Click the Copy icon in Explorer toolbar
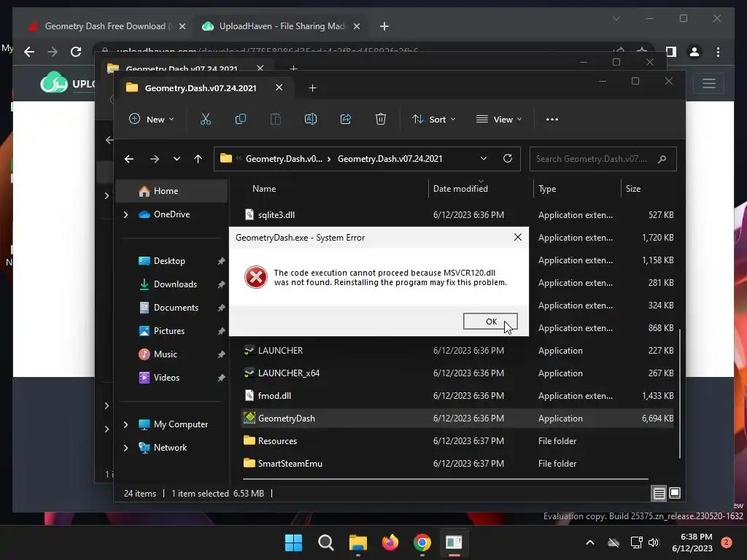Image resolution: width=747 pixels, height=560 pixels. [x=241, y=119]
